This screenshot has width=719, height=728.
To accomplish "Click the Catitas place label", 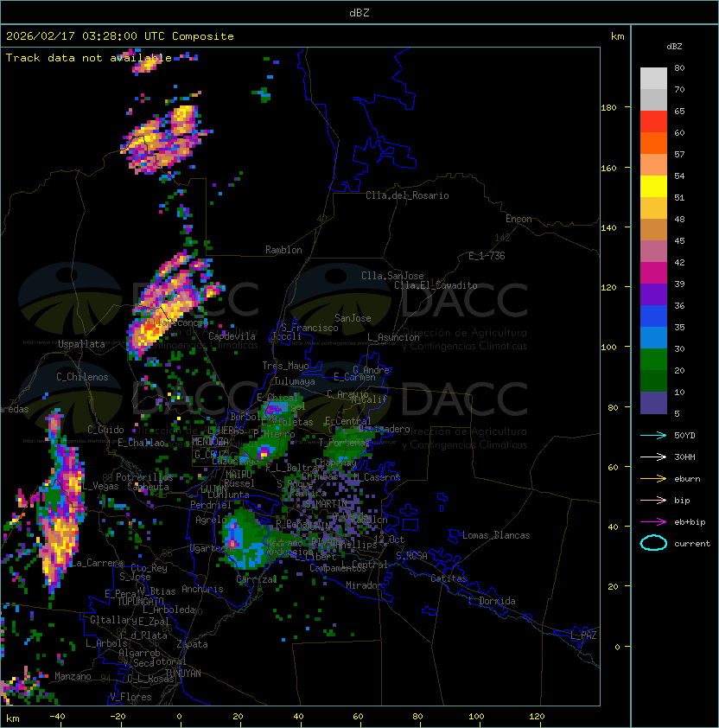I will click(449, 578).
